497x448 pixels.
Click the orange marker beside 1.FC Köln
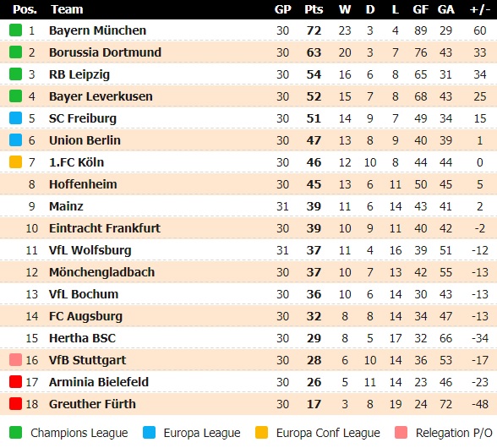15,162
